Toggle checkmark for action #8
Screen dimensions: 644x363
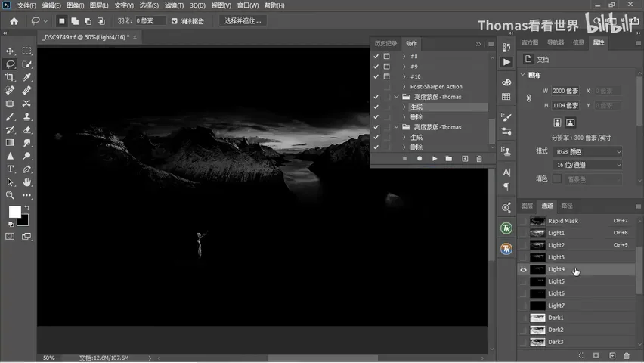pyautogui.click(x=376, y=56)
